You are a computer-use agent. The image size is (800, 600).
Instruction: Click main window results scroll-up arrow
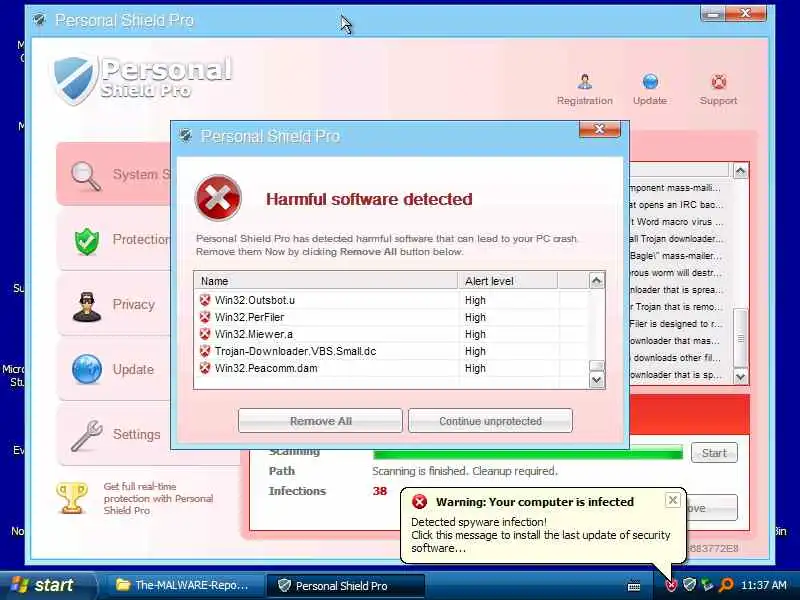coord(740,171)
